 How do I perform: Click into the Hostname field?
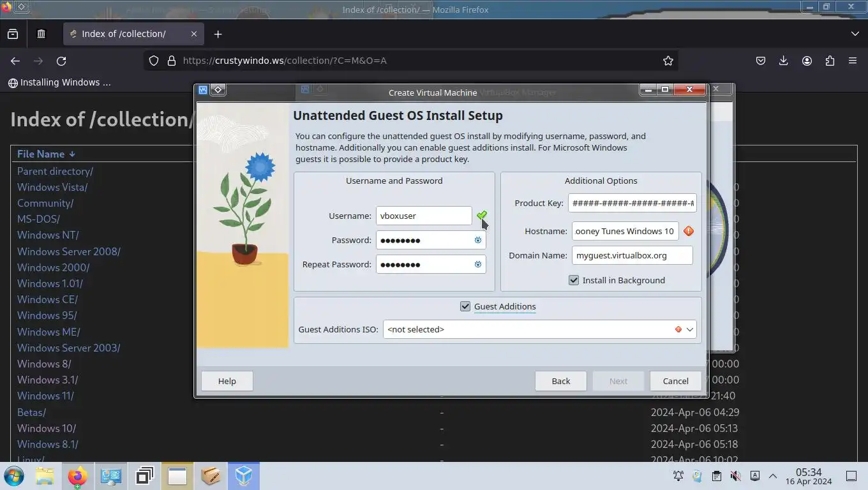point(625,231)
